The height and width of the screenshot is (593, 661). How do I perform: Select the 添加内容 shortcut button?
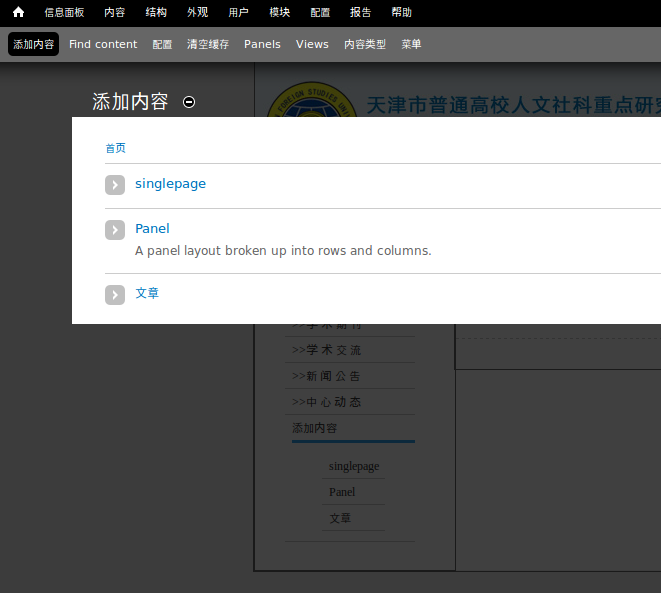coord(33,44)
